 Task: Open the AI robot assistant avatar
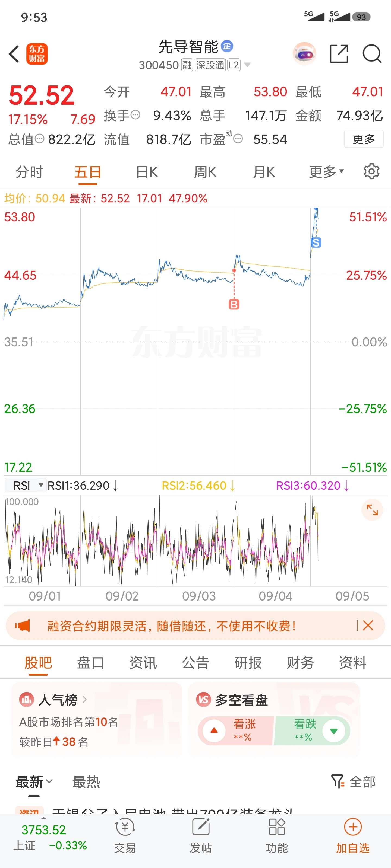click(304, 54)
